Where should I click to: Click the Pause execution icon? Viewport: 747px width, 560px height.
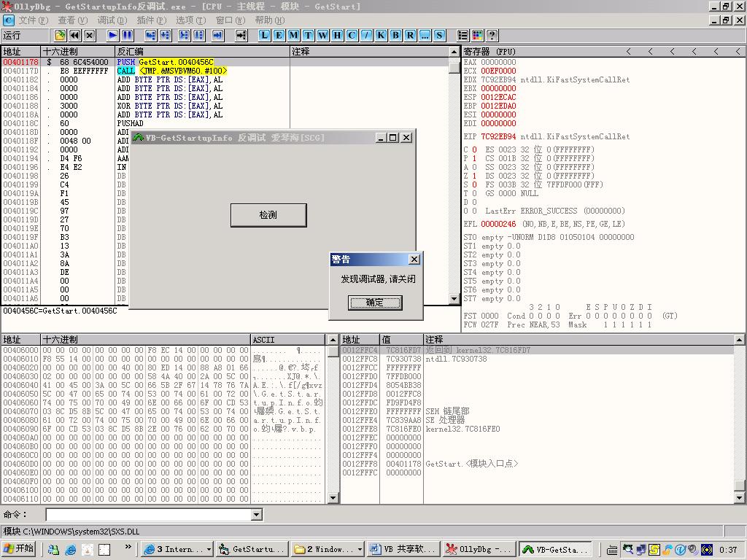(127, 35)
